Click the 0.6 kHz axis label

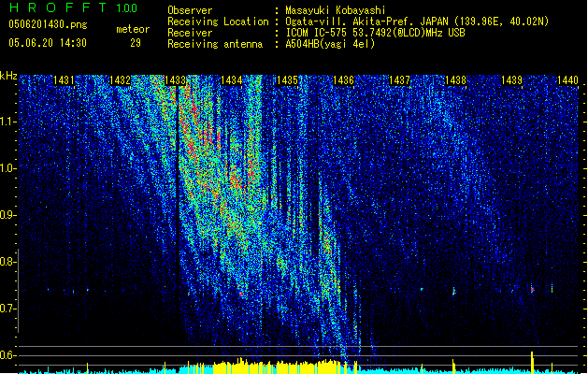(8, 355)
